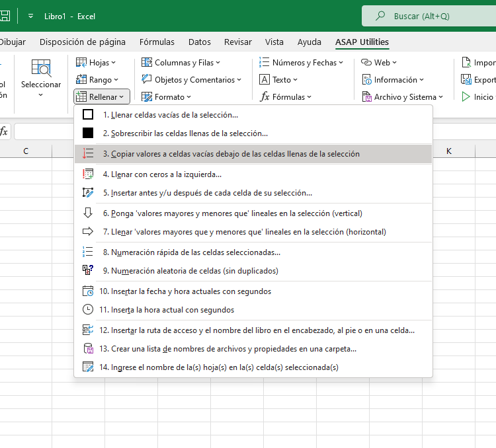The height and width of the screenshot is (448, 496).
Task: Click the Columnas y Filas icon
Action: coord(147,62)
